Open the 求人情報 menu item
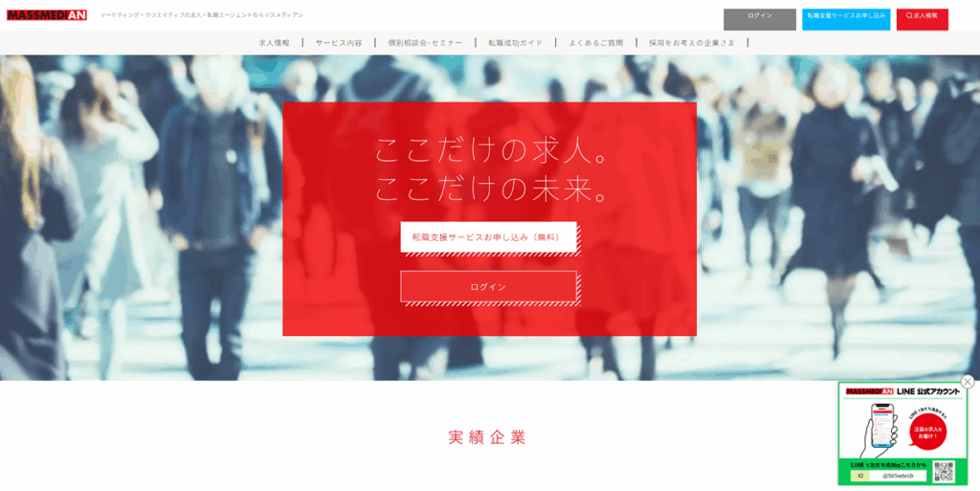Screen dimensions: 980x491 click(274, 43)
